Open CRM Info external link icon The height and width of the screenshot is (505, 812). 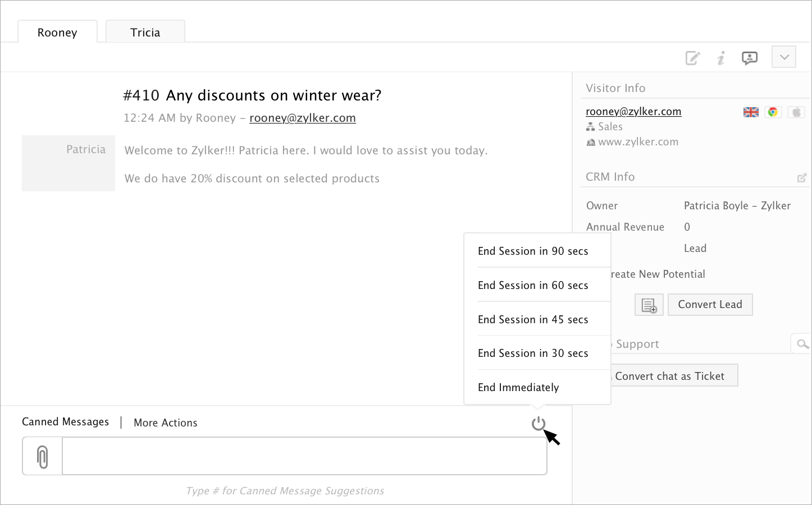click(x=802, y=178)
